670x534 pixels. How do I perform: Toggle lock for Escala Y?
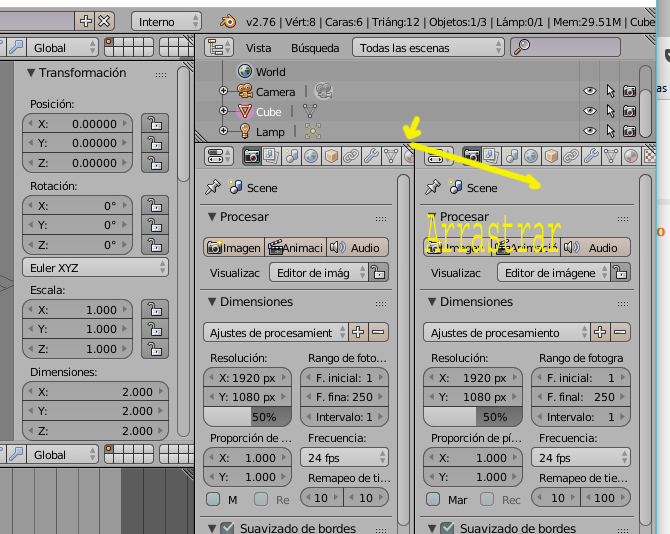pos(155,329)
